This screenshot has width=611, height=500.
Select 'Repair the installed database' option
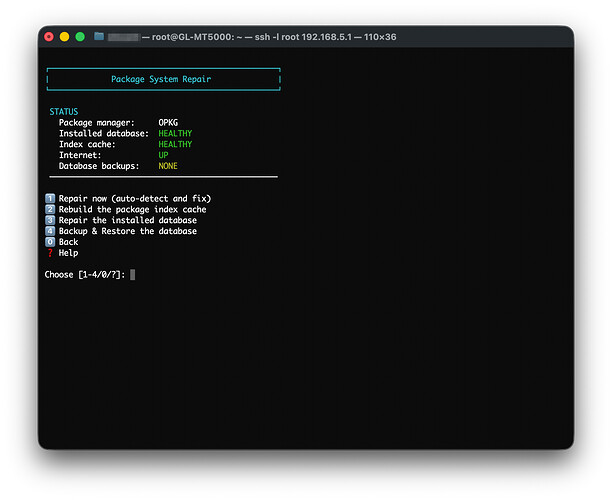128,221
